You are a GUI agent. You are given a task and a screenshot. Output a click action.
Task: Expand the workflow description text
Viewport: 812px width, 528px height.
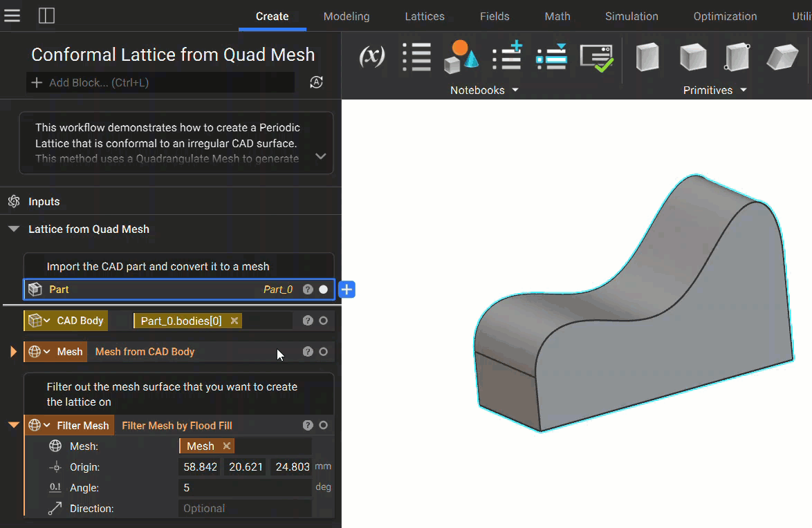click(320, 156)
